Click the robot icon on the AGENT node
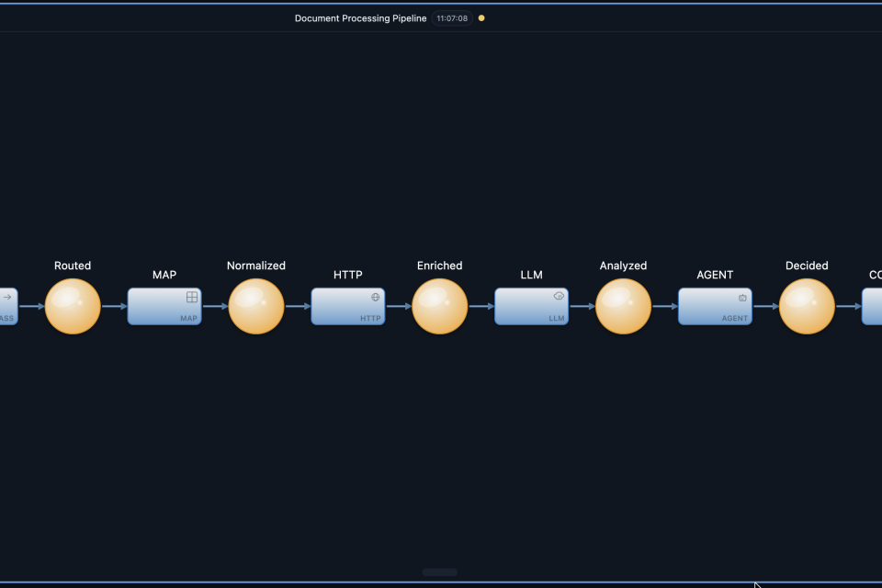 742,297
